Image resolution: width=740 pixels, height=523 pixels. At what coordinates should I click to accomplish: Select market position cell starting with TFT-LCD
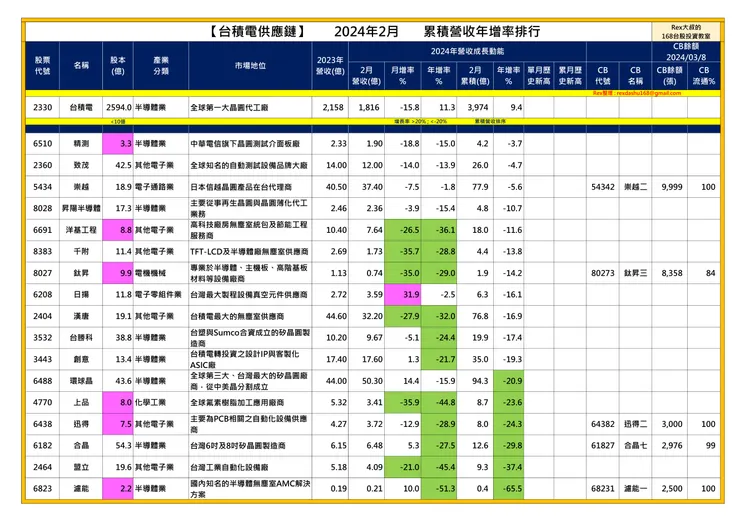[x=250, y=252]
